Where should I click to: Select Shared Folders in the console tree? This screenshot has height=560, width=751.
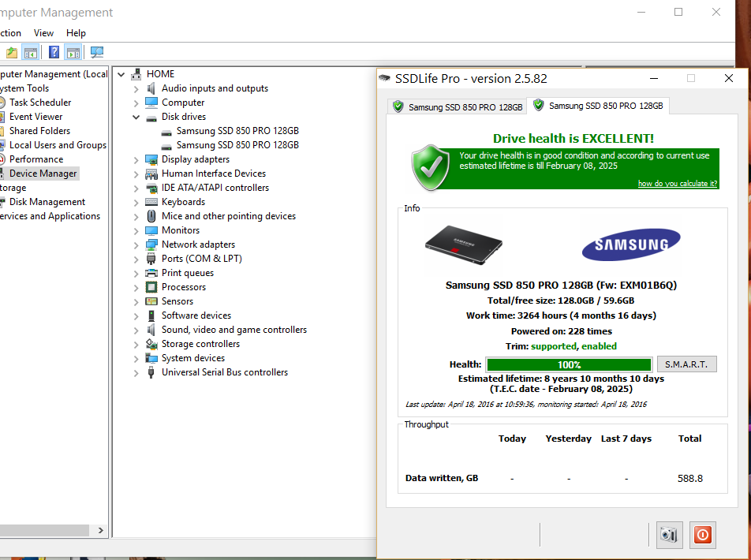coord(39,131)
